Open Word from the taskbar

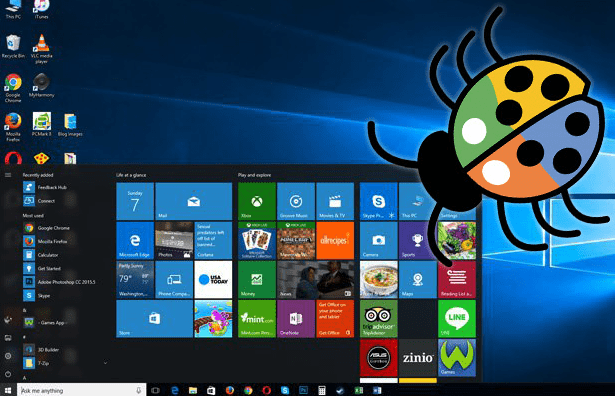coord(377,391)
